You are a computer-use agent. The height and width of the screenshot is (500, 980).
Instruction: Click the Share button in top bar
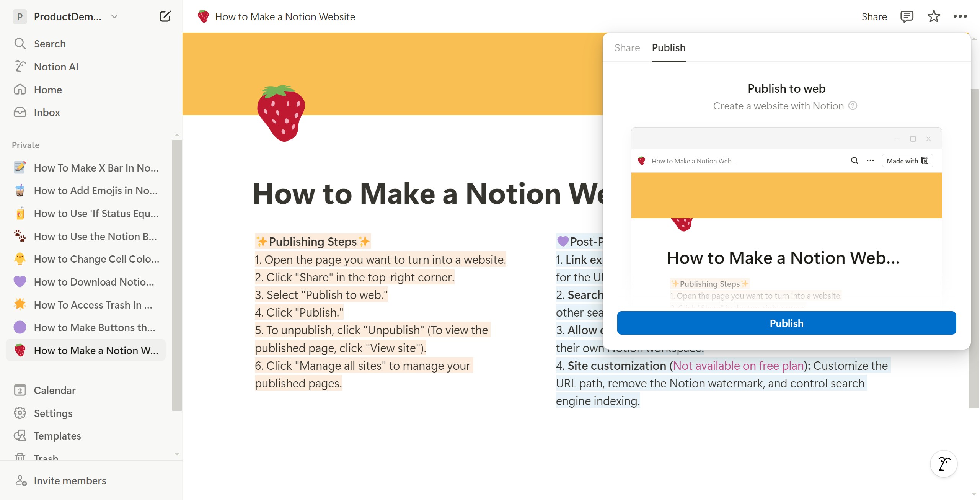(874, 16)
